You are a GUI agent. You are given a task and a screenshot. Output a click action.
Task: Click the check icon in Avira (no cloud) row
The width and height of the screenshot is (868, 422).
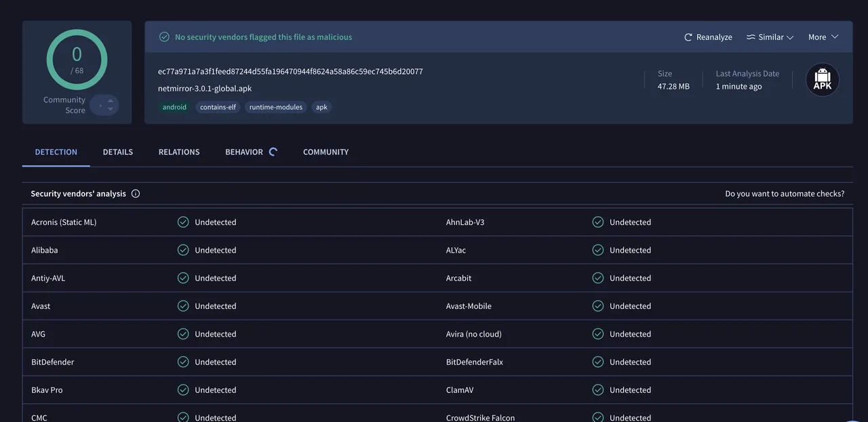pyautogui.click(x=598, y=334)
